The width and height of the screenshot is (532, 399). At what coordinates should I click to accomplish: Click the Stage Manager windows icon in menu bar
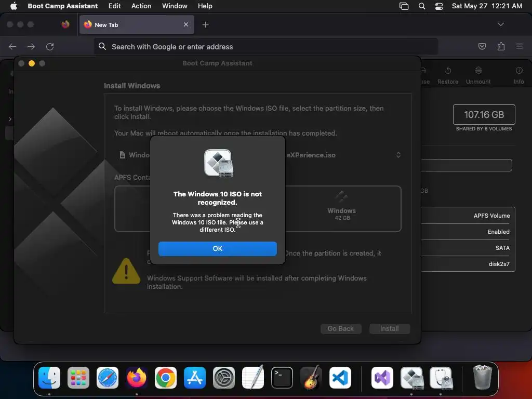click(404, 6)
